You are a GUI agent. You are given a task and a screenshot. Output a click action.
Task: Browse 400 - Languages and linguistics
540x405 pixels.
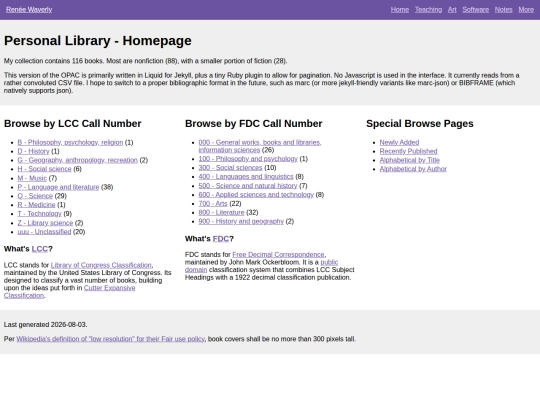[x=246, y=177]
